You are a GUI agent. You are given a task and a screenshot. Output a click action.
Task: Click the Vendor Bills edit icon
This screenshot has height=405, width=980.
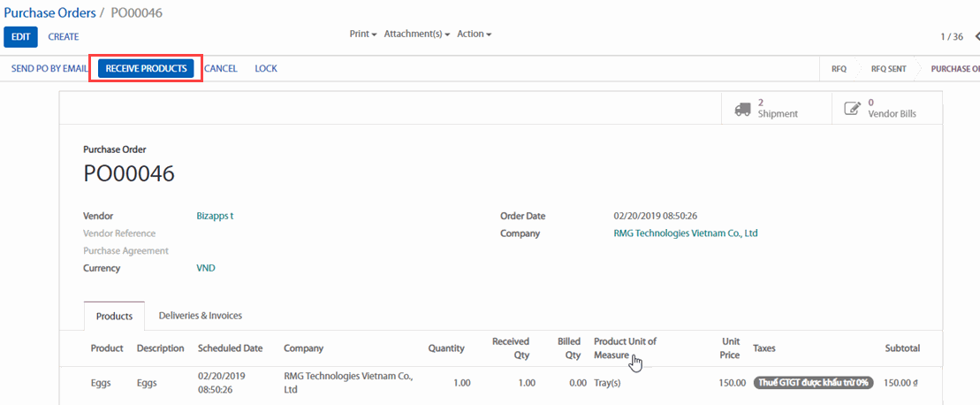pyautogui.click(x=852, y=109)
